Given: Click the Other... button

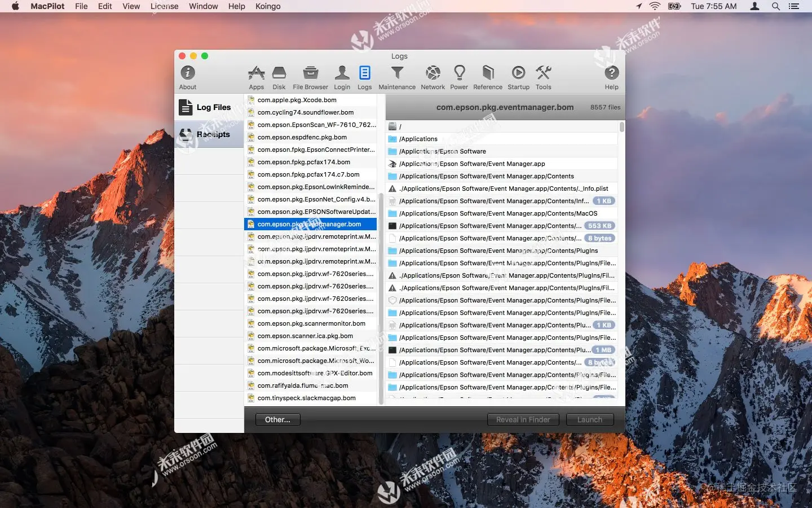Looking at the screenshot, I should pos(277,419).
